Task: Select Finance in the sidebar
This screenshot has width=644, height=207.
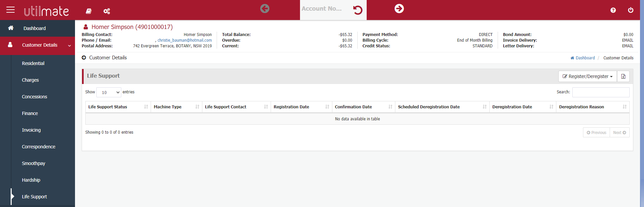Action: [x=30, y=113]
